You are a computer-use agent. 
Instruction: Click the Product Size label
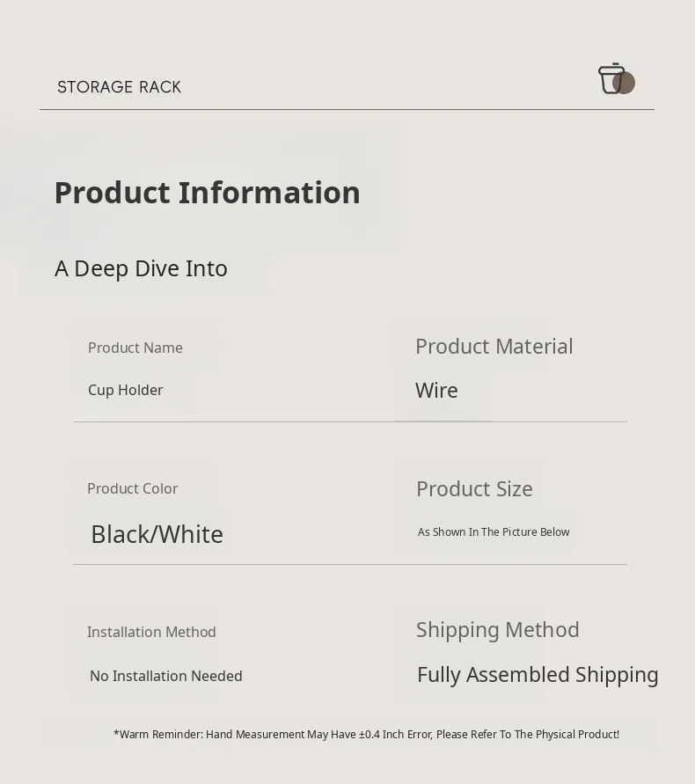point(474,489)
